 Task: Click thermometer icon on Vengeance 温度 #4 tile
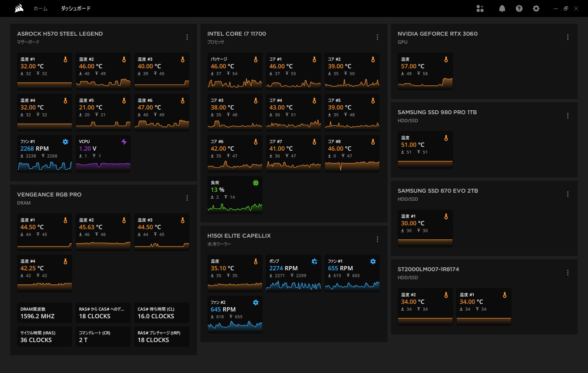point(65,261)
